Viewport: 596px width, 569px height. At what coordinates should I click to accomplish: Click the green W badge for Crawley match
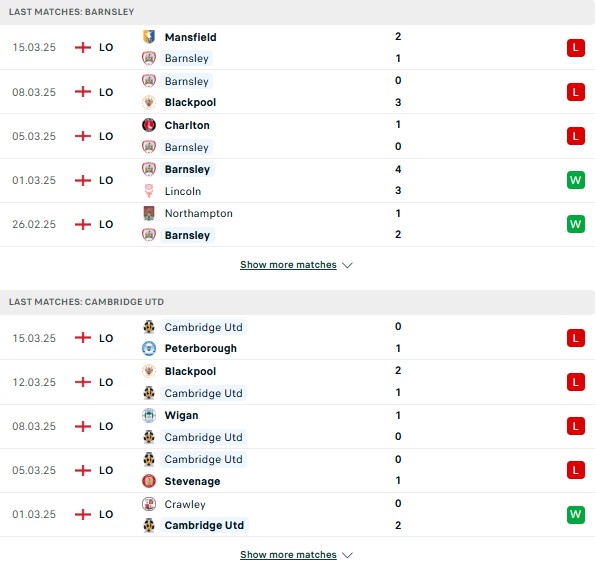click(575, 515)
